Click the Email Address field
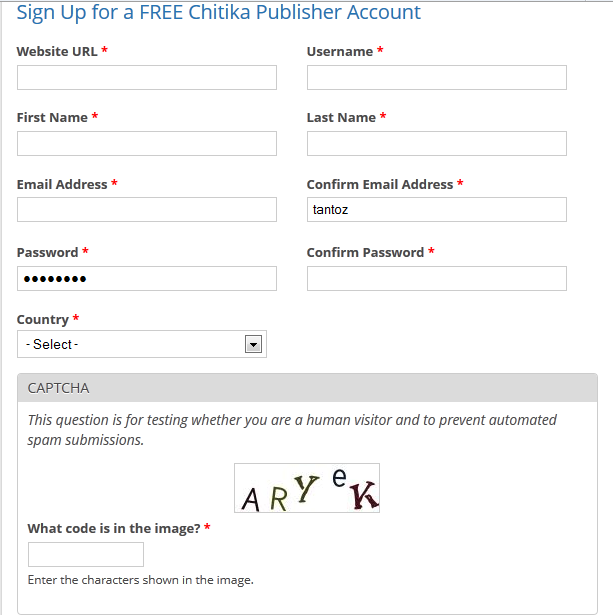 point(146,210)
